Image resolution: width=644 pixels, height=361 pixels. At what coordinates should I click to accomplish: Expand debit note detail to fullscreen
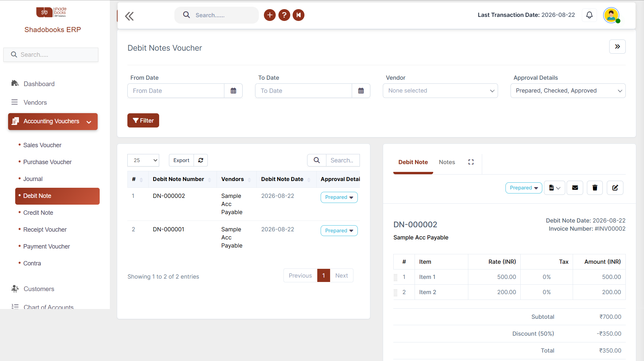click(471, 162)
